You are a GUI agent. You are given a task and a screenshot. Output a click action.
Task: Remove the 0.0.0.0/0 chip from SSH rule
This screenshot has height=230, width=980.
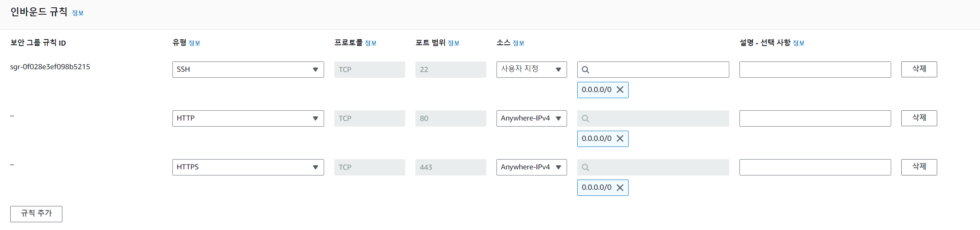click(x=620, y=90)
